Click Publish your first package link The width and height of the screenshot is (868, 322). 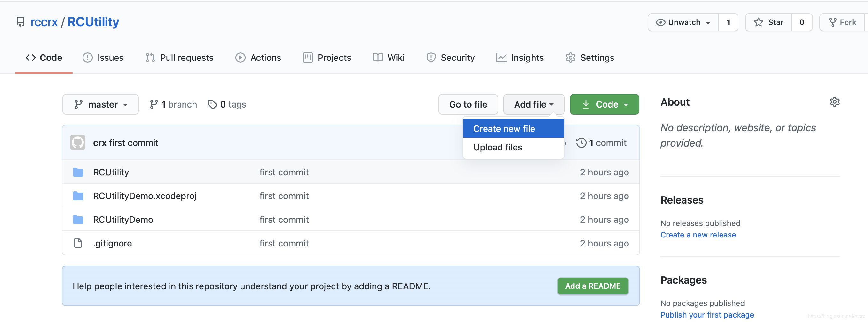[x=707, y=315]
